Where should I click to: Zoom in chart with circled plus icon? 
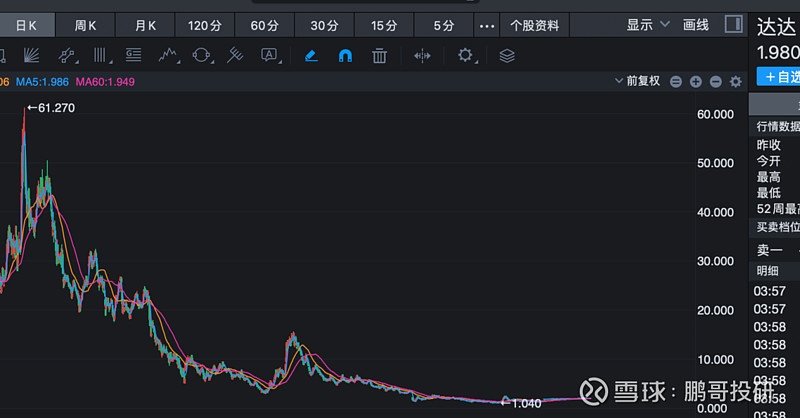click(695, 82)
